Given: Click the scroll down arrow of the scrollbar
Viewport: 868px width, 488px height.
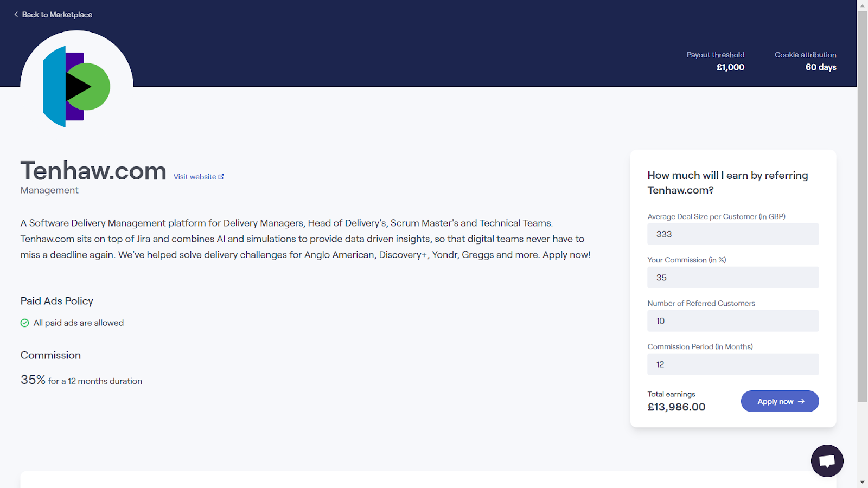Looking at the screenshot, I should [x=862, y=483].
